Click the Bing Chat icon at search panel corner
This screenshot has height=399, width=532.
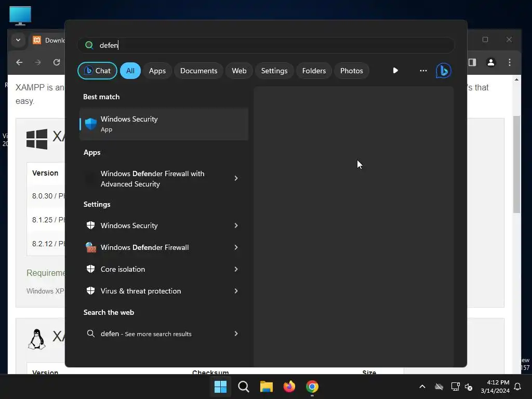[444, 71]
